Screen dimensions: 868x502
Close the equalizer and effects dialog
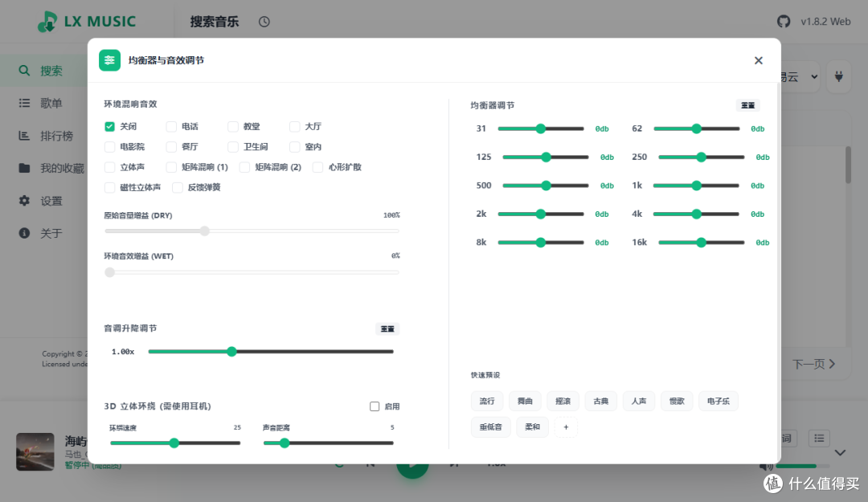759,60
